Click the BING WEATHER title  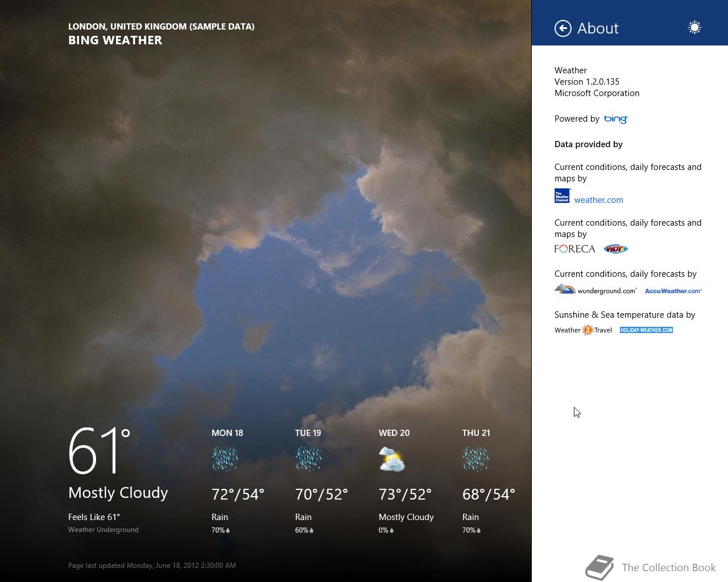[x=115, y=40]
